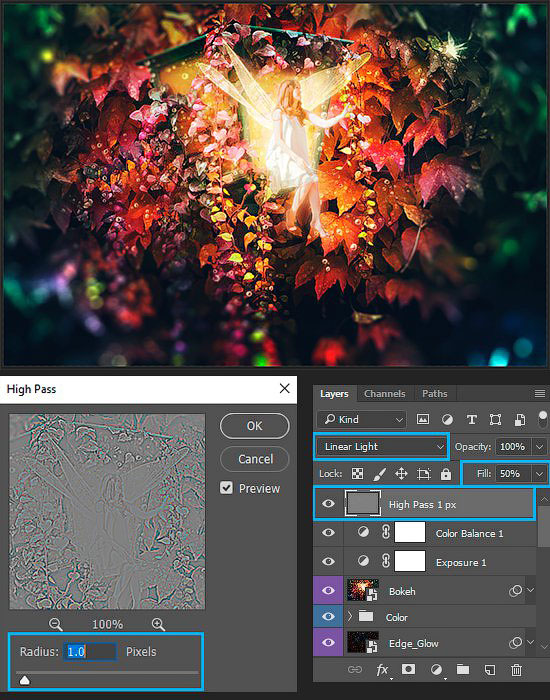This screenshot has height=700, width=550.
Task: Open the Linear Light blend mode dropdown
Action: point(382,446)
